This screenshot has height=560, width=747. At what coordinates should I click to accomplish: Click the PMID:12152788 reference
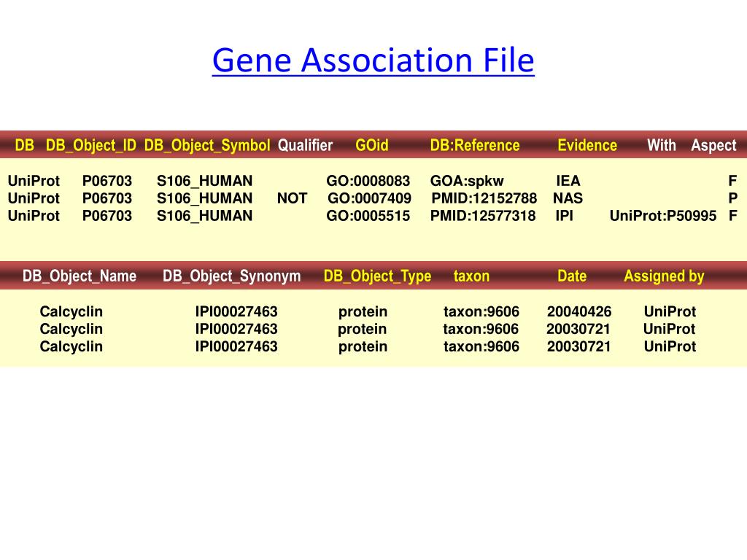[x=484, y=198]
